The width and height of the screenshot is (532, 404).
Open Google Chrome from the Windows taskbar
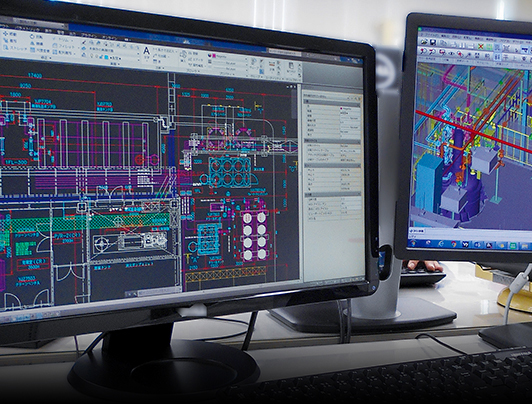pos(453,243)
